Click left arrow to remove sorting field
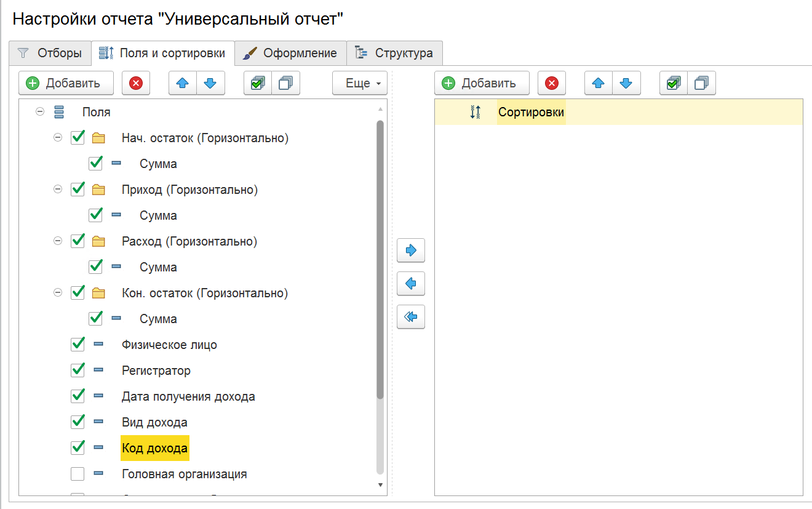 pyautogui.click(x=411, y=284)
